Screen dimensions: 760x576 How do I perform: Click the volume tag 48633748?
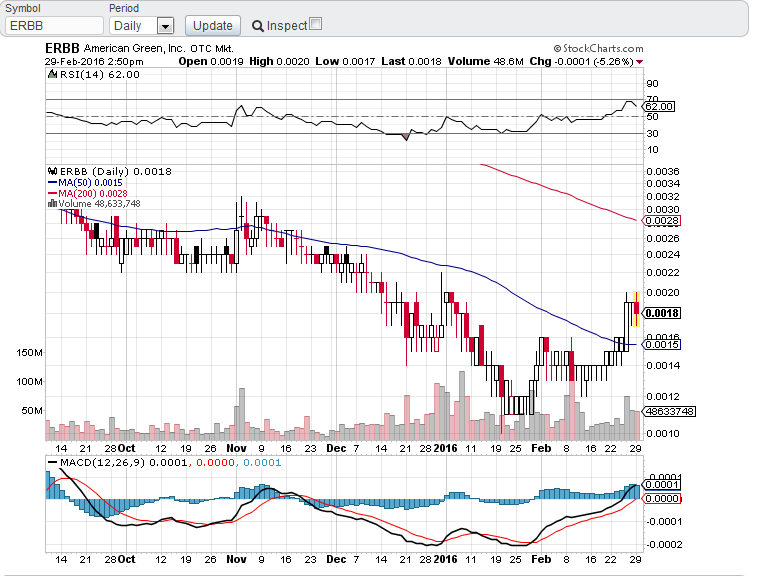tap(669, 412)
